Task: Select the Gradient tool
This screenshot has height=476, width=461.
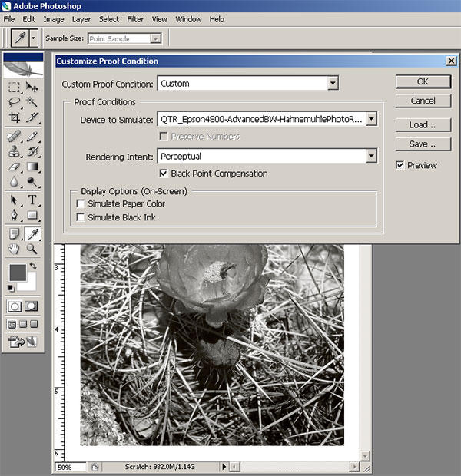Action: pyautogui.click(x=32, y=167)
